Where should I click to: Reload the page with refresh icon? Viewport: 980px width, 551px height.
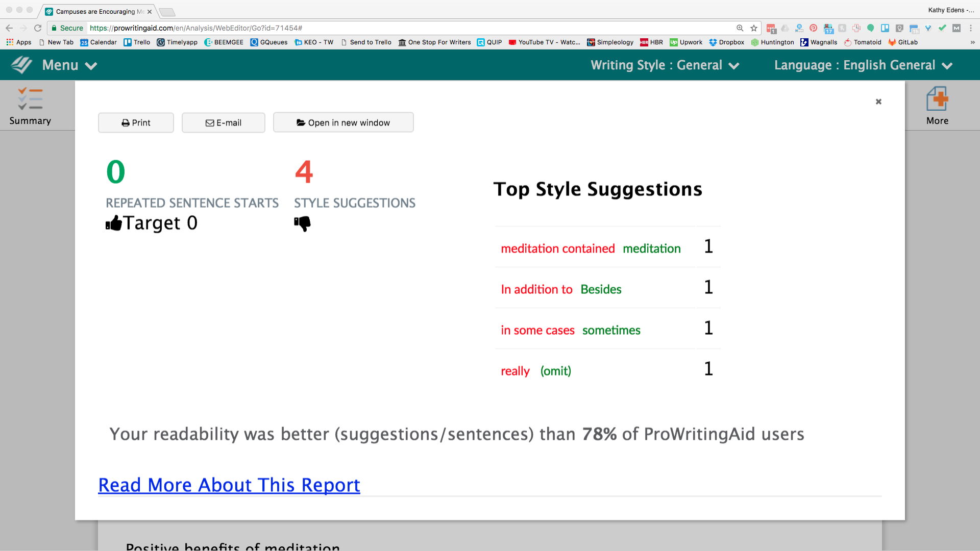38,28
